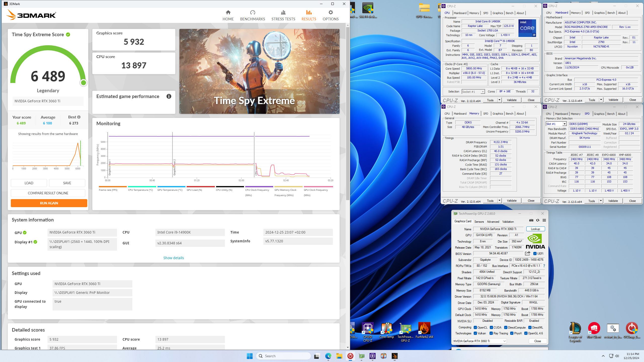The width and height of the screenshot is (644, 362).
Task: Open the Socket #1 selection dropdown in CPU-Z
Action: tap(473, 92)
